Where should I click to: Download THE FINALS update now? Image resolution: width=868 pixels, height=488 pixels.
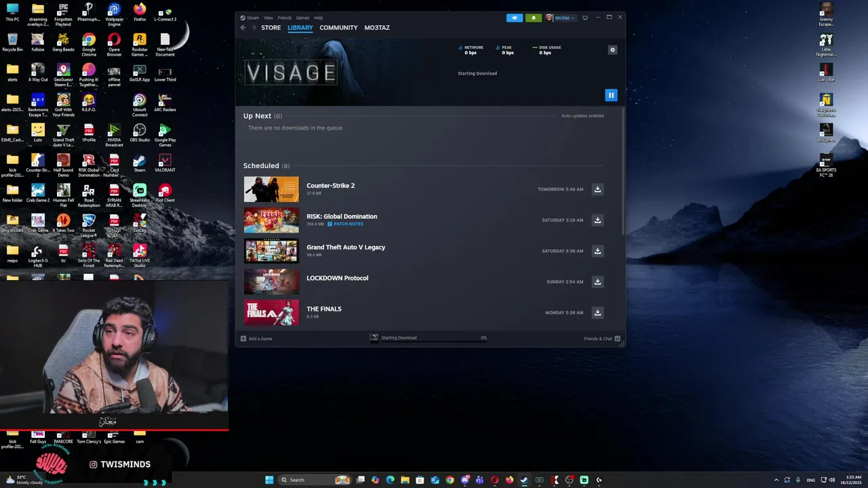click(597, 312)
